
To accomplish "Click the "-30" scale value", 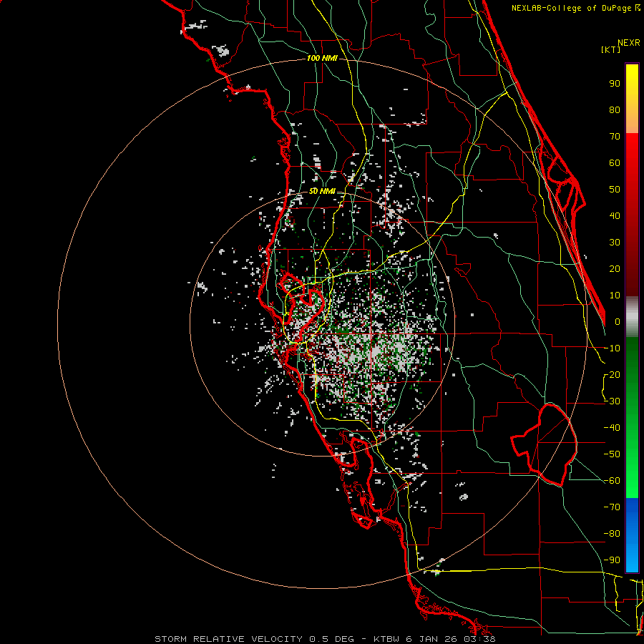I will [612, 401].
